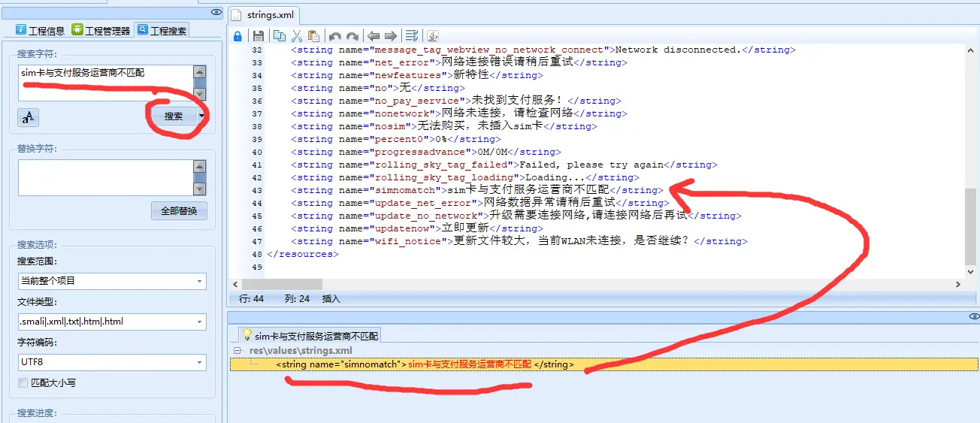This screenshot has width=980, height=423.
Task: Open the arrow dropdown beside 搜索 button
Action: coord(201,116)
